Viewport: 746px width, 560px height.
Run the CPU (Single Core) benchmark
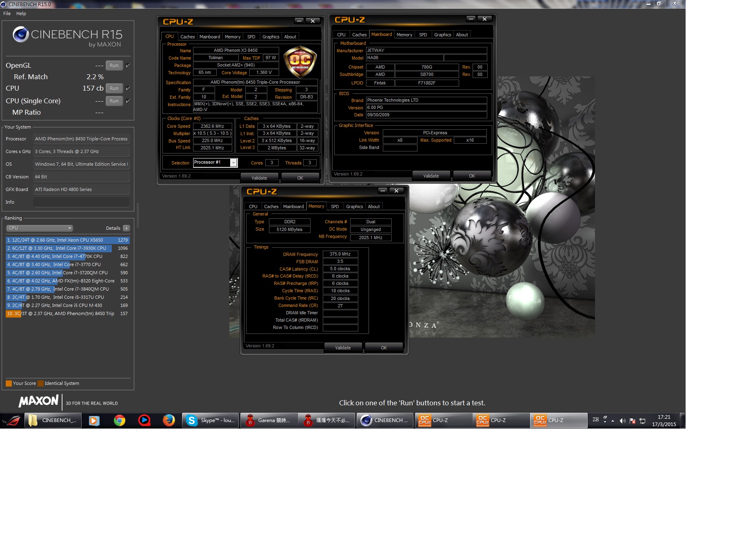pos(114,101)
